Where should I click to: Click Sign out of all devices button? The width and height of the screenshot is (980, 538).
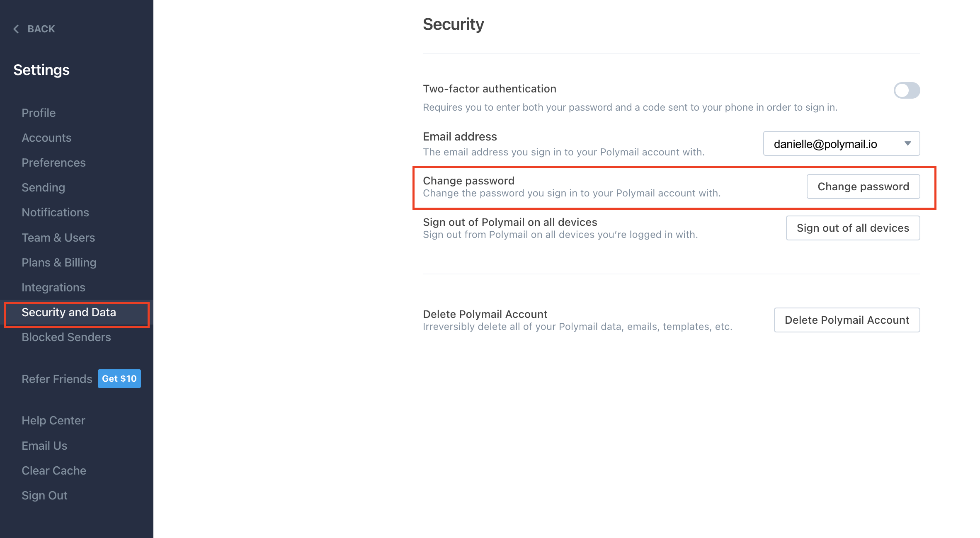pos(853,228)
